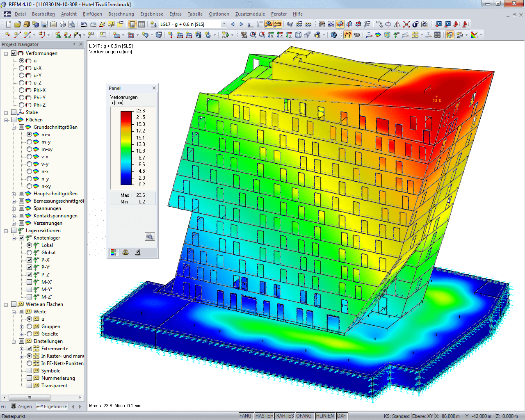Open the panel options magnifier in the Panel
The image size is (525, 420).
tap(150, 236)
